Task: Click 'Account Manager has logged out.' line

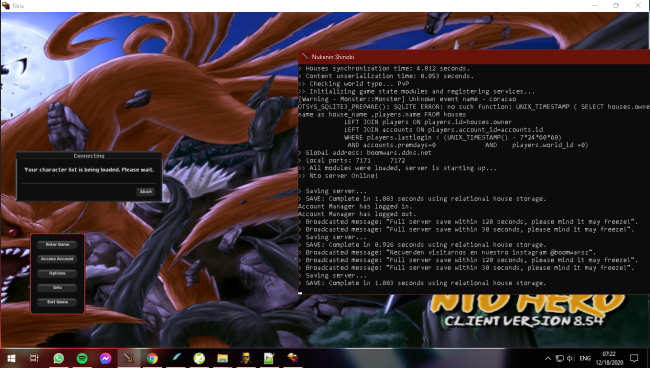Action: click(x=357, y=214)
